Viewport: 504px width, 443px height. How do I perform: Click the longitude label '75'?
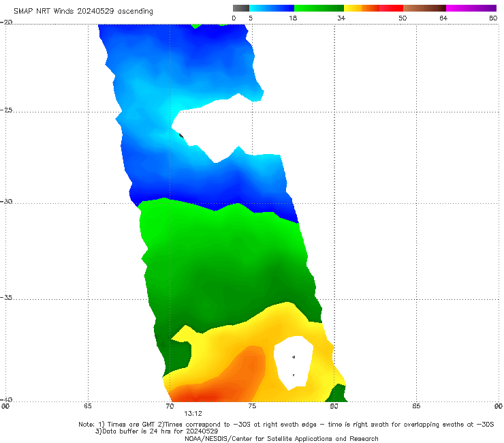pos(252,406)
